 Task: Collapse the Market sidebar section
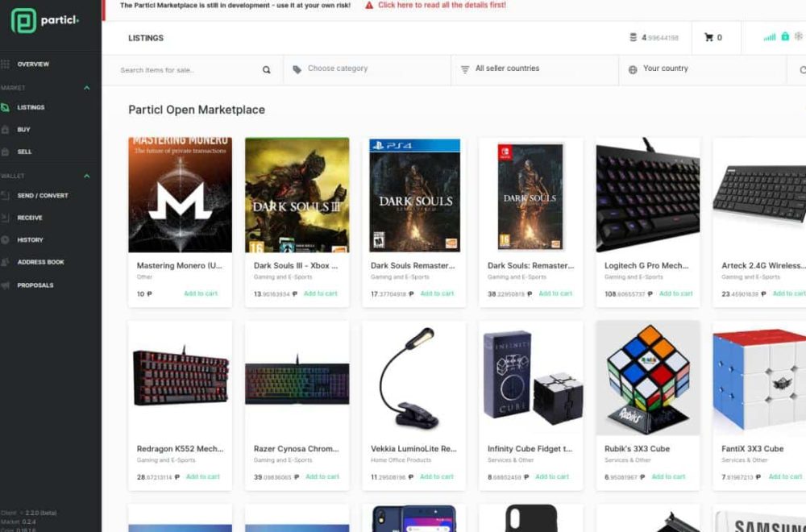coord(87,88)
